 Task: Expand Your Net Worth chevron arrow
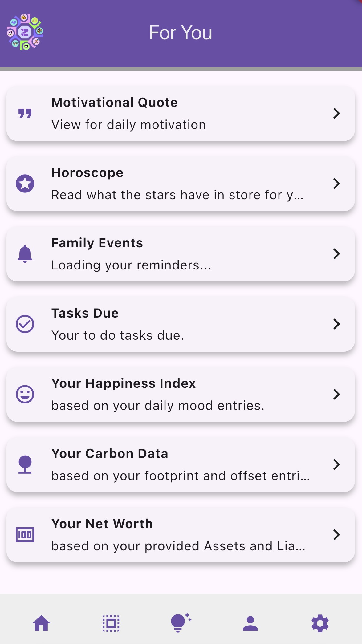click(x=336, y=535)
